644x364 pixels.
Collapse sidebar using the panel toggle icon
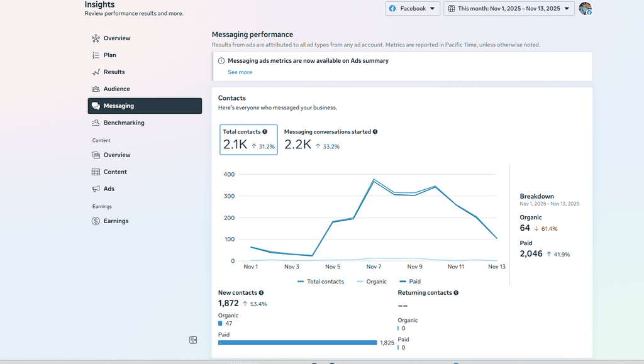point(193,340)
